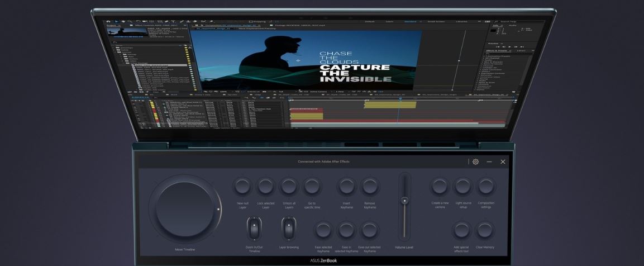Click the Volume Level slider handle
Viewport: 644px width, 266px height.
point(404,201)
